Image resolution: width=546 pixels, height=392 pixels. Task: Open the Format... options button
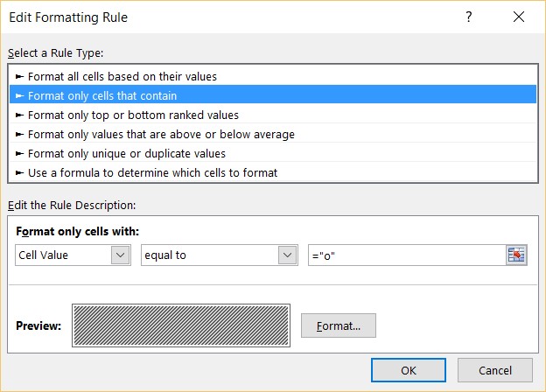[338, 325]
